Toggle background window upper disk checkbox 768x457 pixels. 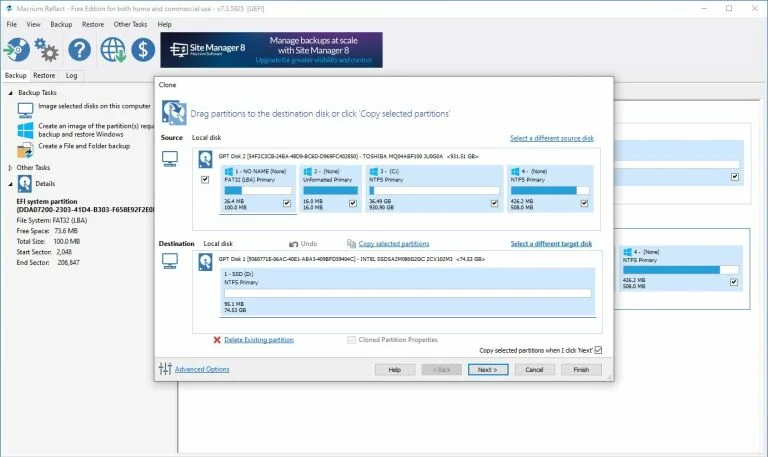[x=735, y=177]
